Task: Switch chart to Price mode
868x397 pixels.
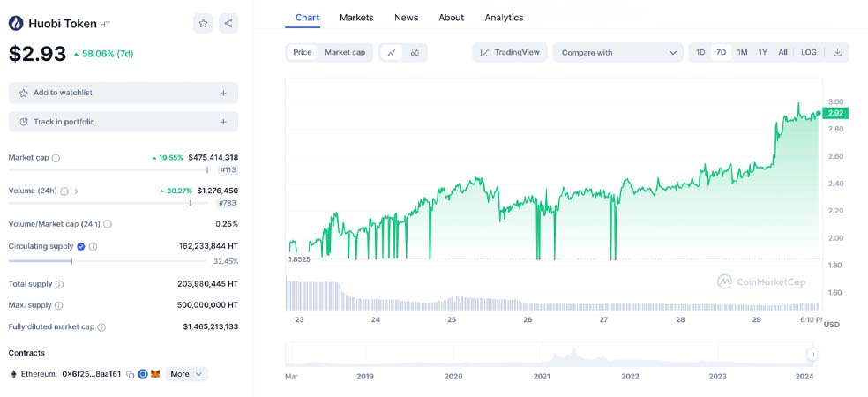Action: (x=303, y=53)
